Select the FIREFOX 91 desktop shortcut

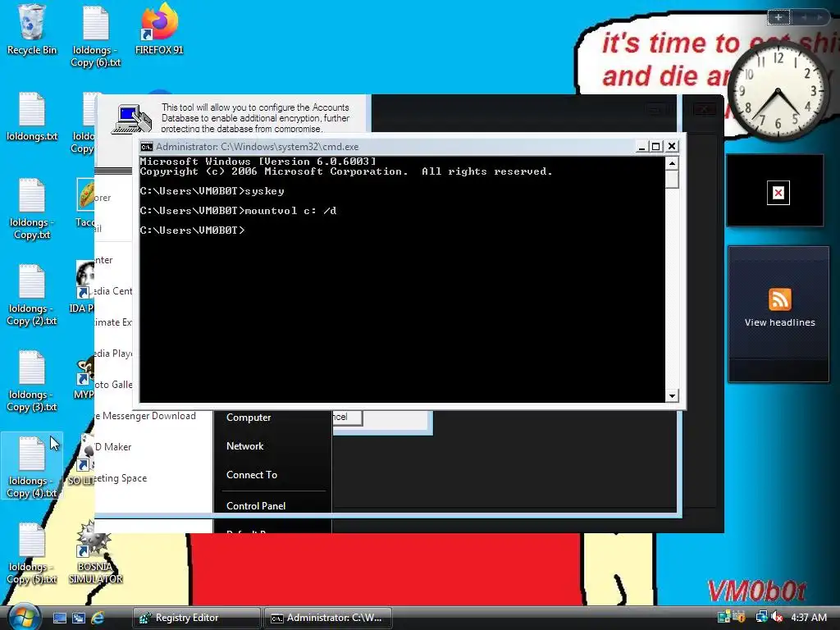159,30
